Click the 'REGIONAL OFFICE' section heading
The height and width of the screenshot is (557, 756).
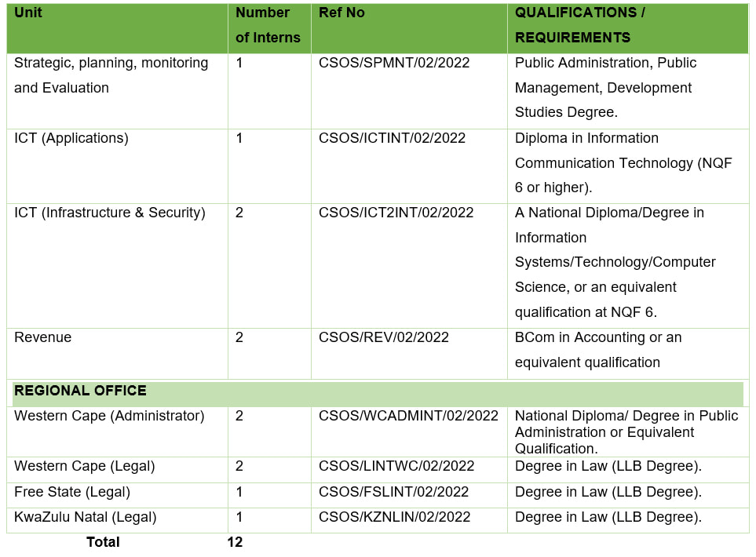80,391
